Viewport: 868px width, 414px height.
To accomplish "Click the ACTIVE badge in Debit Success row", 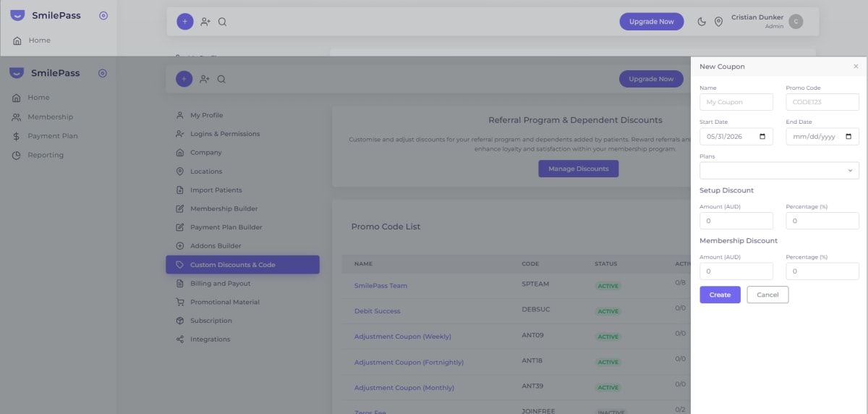I will (x=608, y=311).
